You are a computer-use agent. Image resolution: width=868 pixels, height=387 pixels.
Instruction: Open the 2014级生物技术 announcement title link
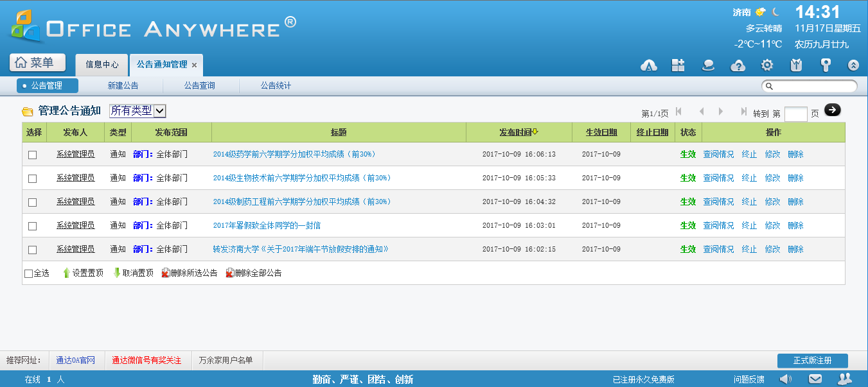(302, 178)
